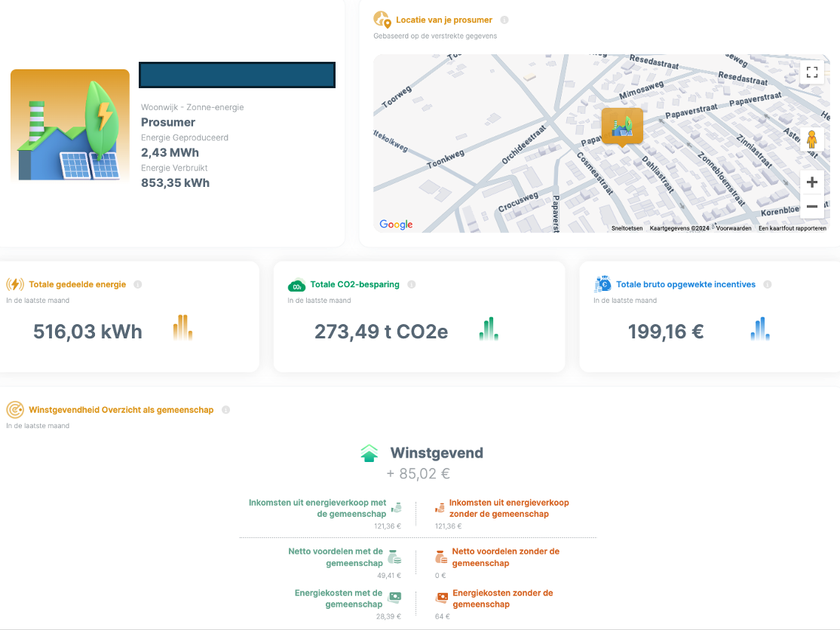This screenshot has width=840, height=630.
Task: Click the prosumer marker on the map
Action: pos(622,126)
